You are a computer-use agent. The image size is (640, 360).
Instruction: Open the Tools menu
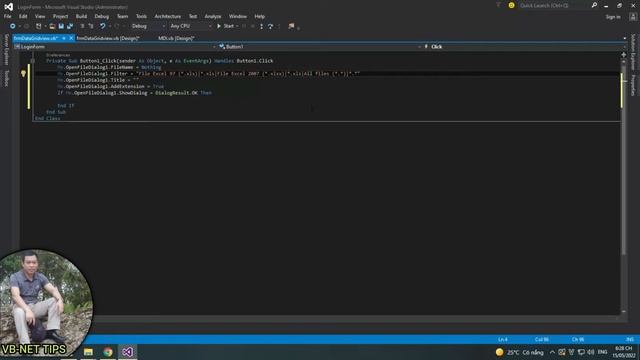point(141,16)
